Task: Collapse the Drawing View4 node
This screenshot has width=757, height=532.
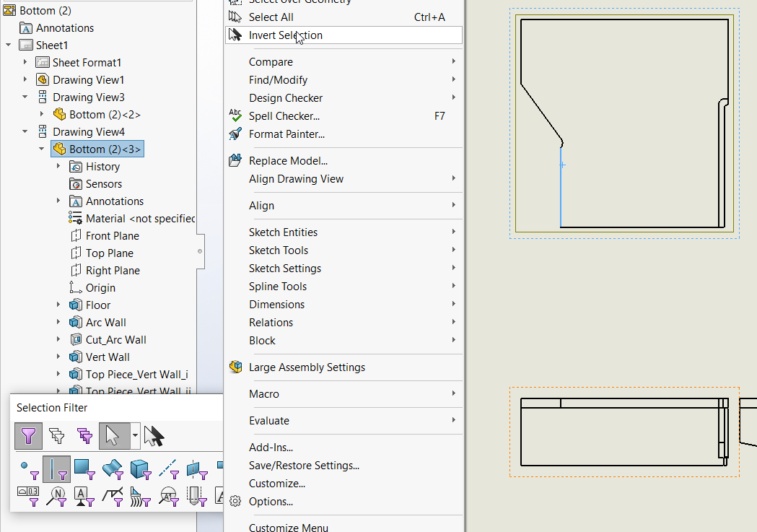Action: [x=25, y=132]
